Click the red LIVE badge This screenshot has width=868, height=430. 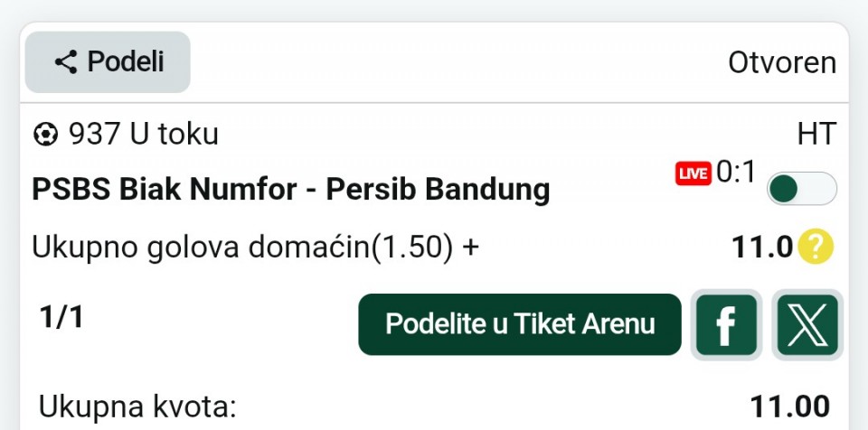click(x=693, y=173)
